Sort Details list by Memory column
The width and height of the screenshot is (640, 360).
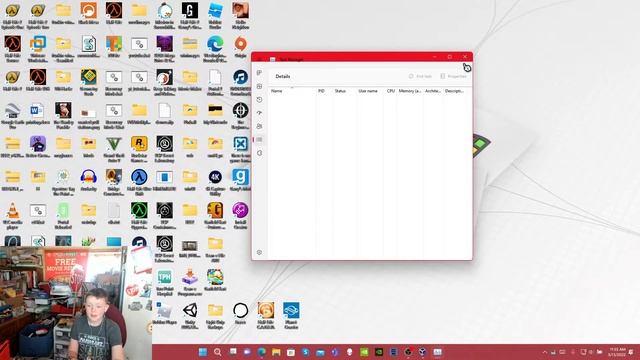(410, 91)
